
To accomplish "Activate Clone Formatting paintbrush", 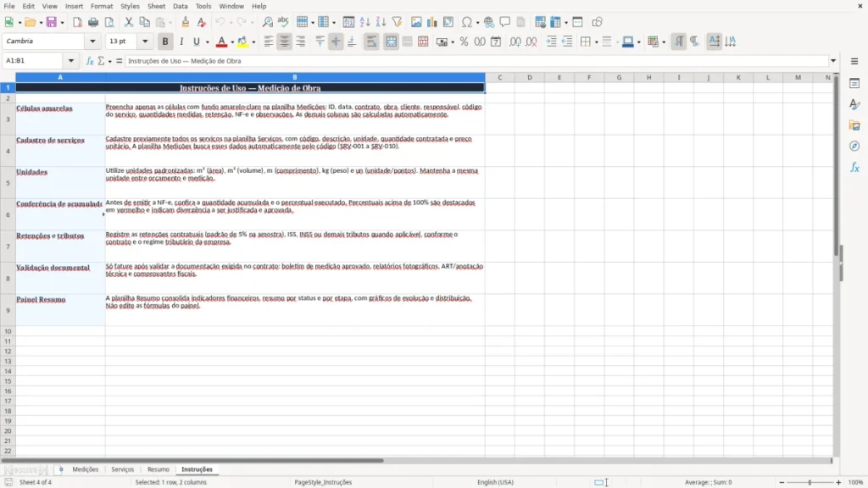I will (x=186, y=22).
